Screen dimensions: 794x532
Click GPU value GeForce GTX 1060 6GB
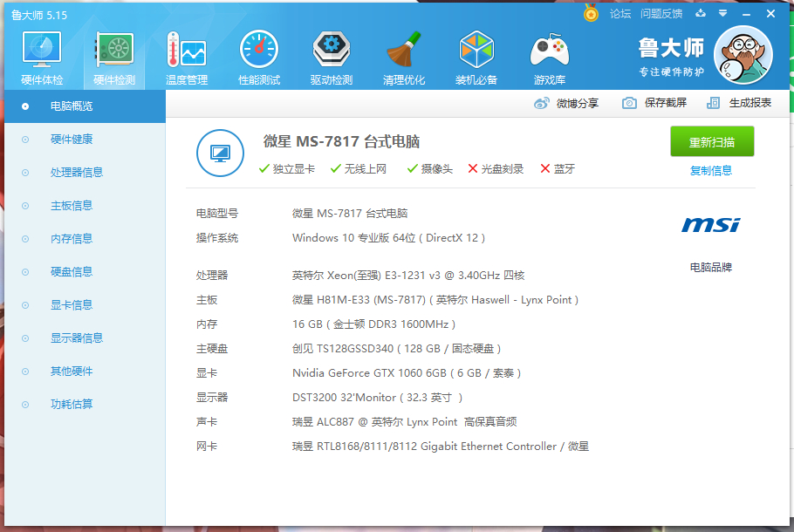click(407, 373)
